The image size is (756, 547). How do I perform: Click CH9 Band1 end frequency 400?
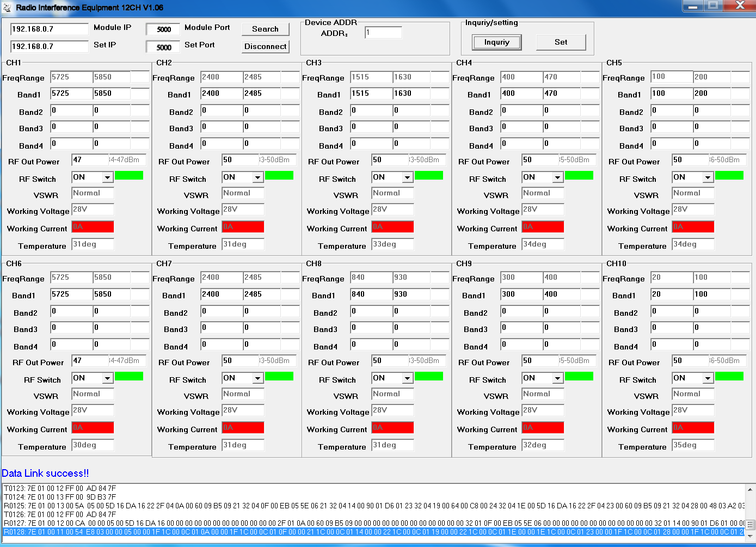click(562, 294)
